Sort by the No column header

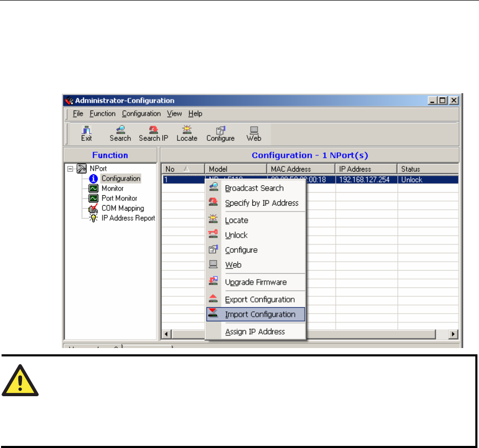pos(183,169)
